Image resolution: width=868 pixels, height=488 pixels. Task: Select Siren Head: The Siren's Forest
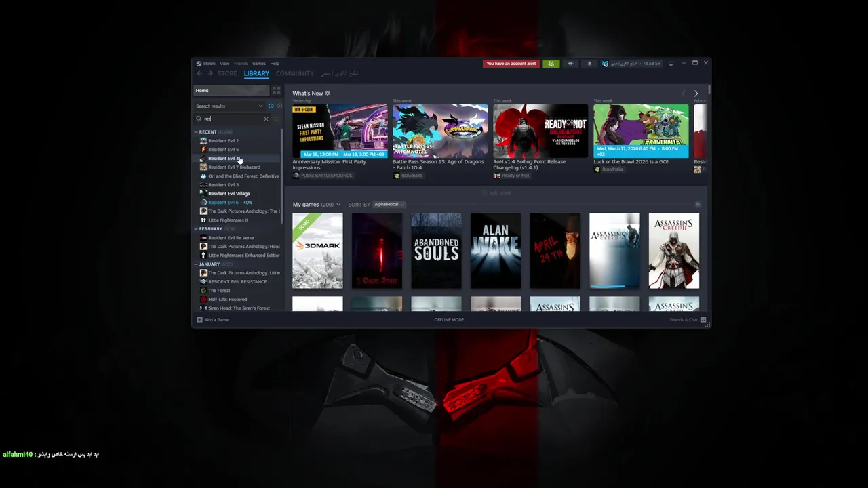coord(237,308)
